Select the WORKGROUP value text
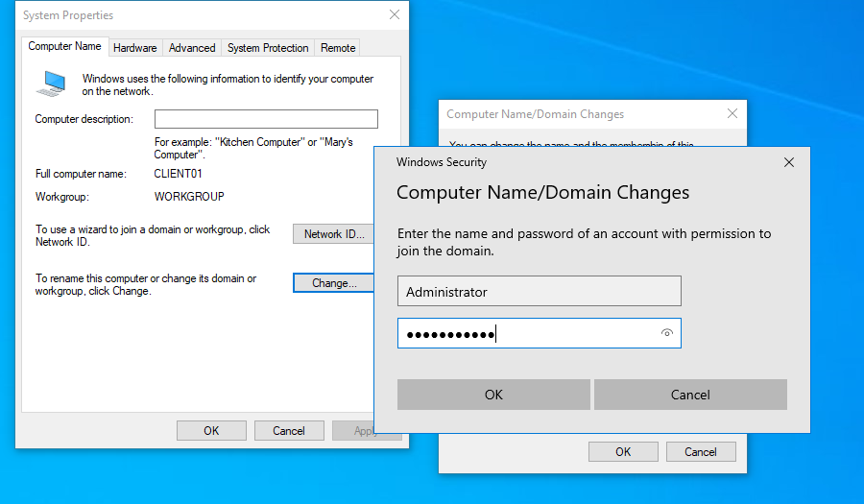Screen dimensions: 864x504 189,197
